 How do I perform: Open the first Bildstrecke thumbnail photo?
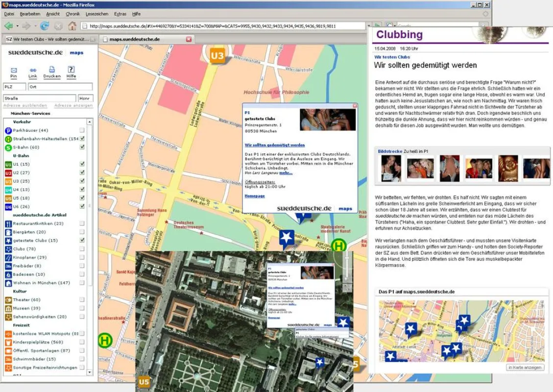pyautogui.click(x=391, y=169)
